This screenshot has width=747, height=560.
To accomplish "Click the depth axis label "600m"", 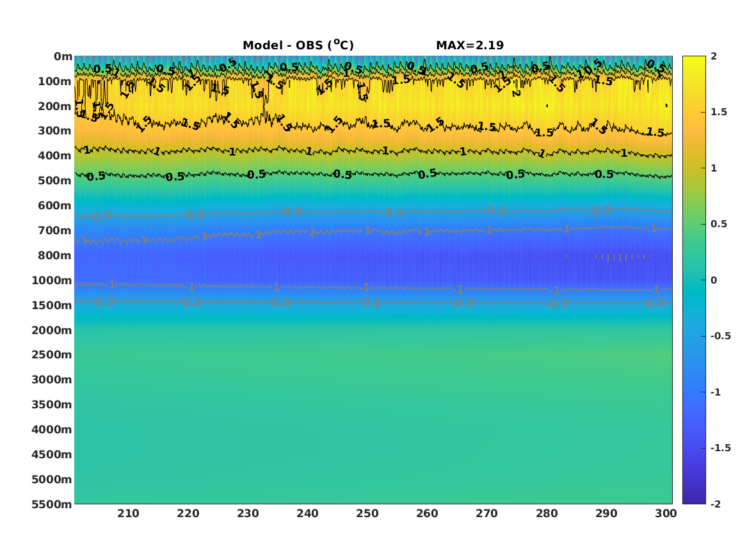I will (55, 205).
